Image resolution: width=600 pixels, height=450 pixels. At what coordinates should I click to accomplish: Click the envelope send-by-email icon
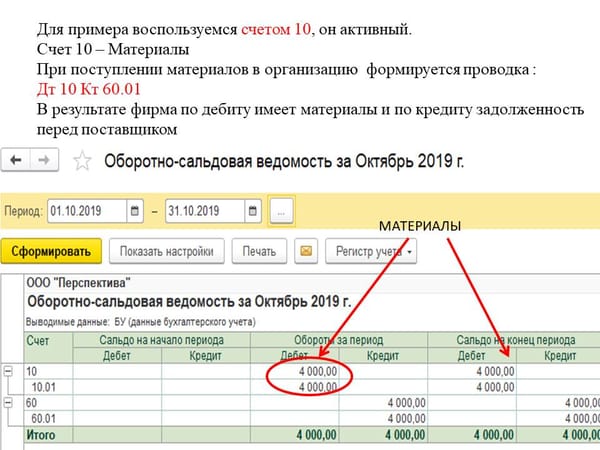click(306, 251)
